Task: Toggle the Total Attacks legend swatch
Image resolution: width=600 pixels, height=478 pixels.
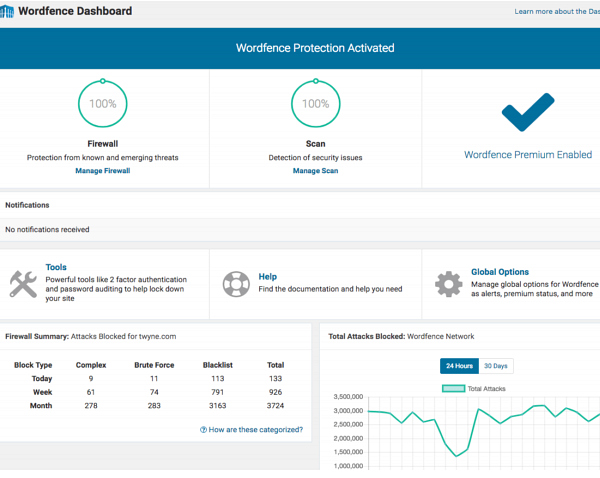Action: pos(453,388)
